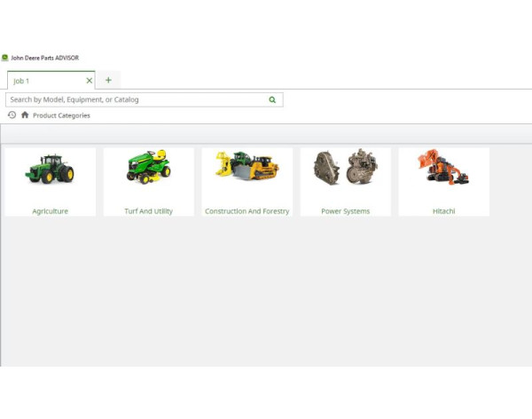Select the Hitachi category label
532x419 pixels.
(443, 211)
